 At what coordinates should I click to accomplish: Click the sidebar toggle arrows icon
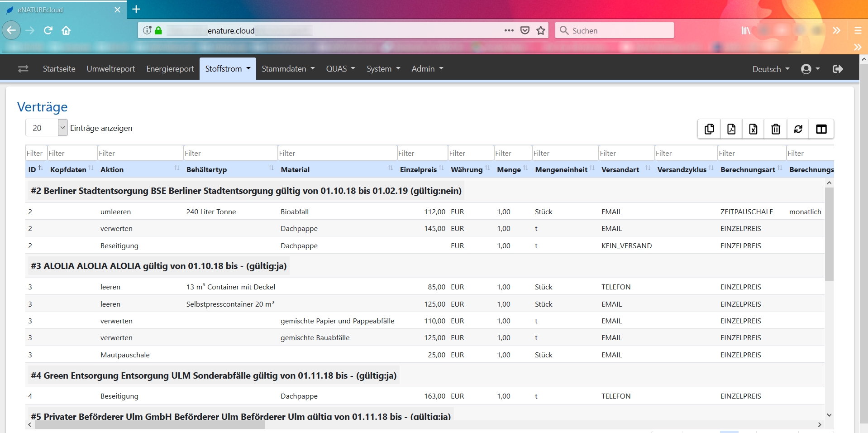[23, 69]
